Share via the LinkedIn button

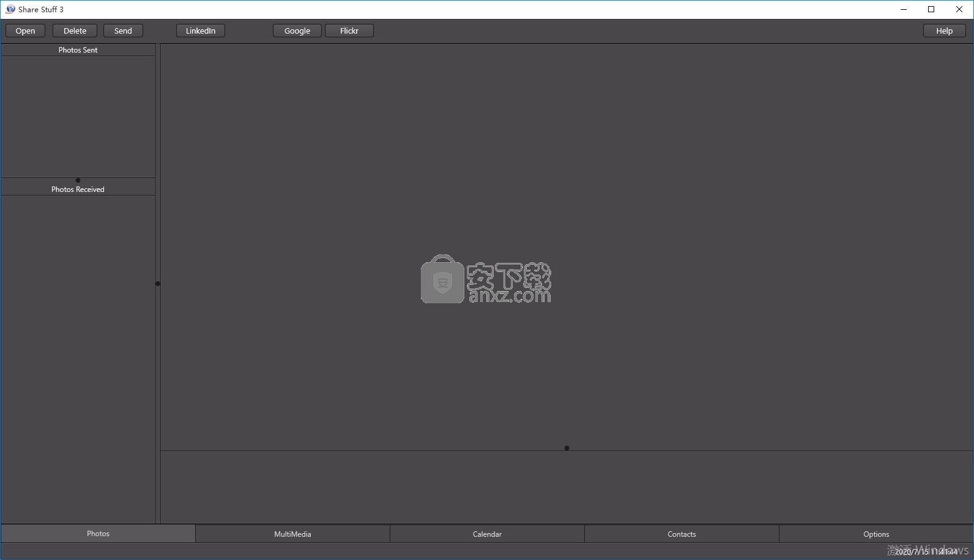point(201,31)
